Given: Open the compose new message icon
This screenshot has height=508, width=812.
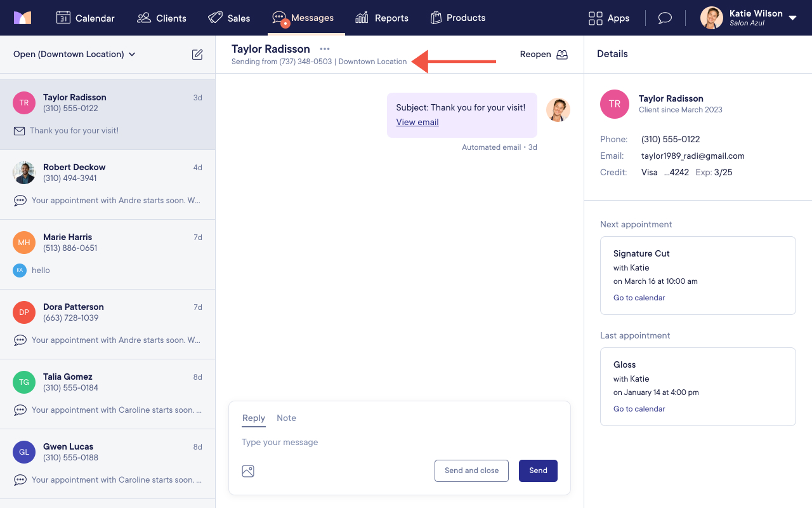Looking at the screenshot, I should coord(197,55).
